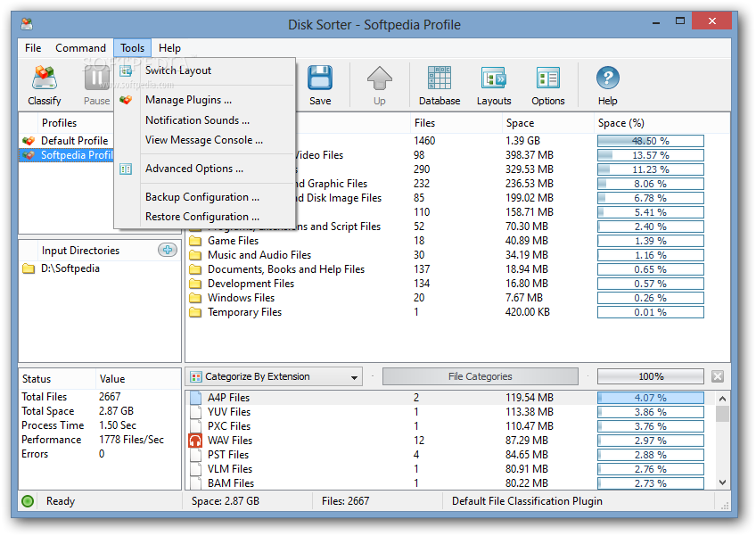Screen dimensions: 756x536
Task: Click the Performance status row
Action: [99, 440]
